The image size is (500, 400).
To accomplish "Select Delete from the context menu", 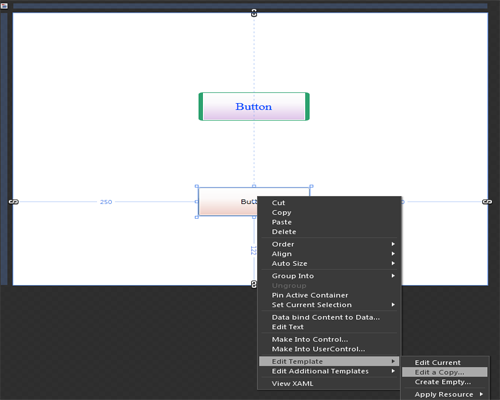I will pos(329,232).
